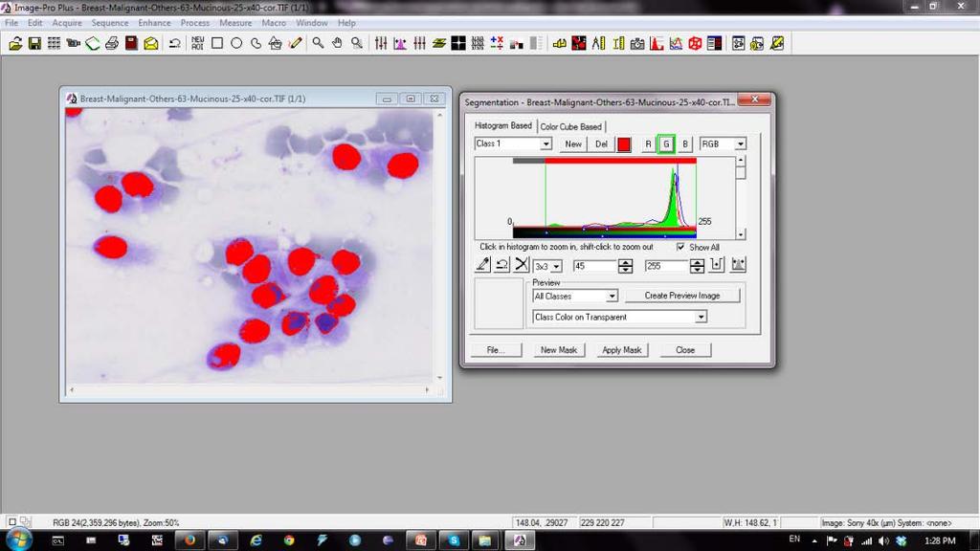Click the red class color swatch
980x551 pixels.
624,144
